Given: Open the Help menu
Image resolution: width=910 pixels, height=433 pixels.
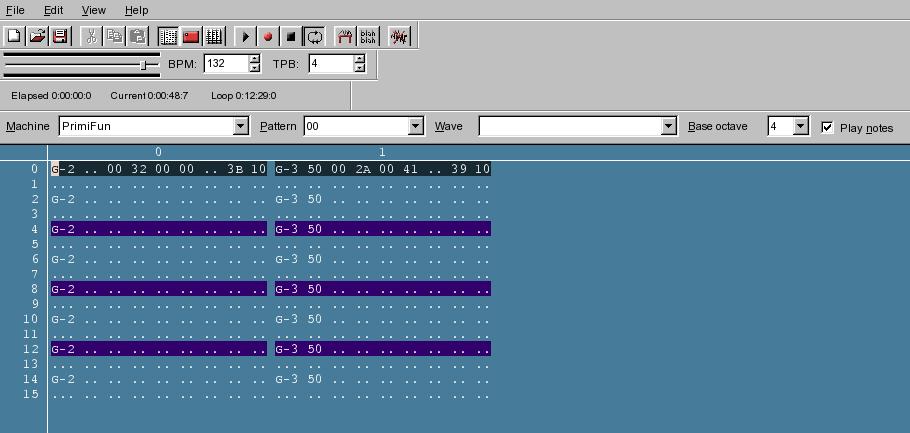Looking at the screenshot, I should point(136,10).
